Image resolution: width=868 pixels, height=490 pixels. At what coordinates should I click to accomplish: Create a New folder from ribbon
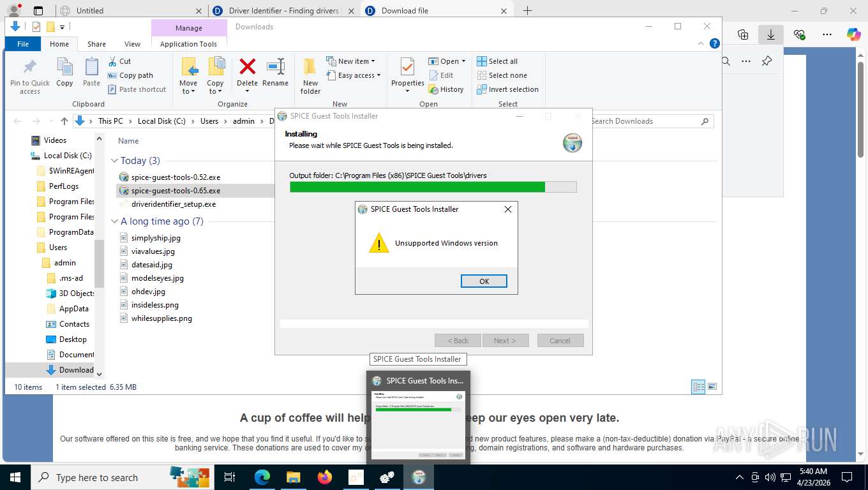[x=310, y=75]
